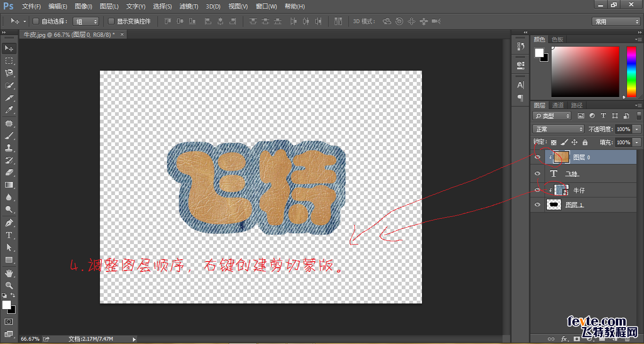Open the 窗口(W) menu

pos(266,7)
